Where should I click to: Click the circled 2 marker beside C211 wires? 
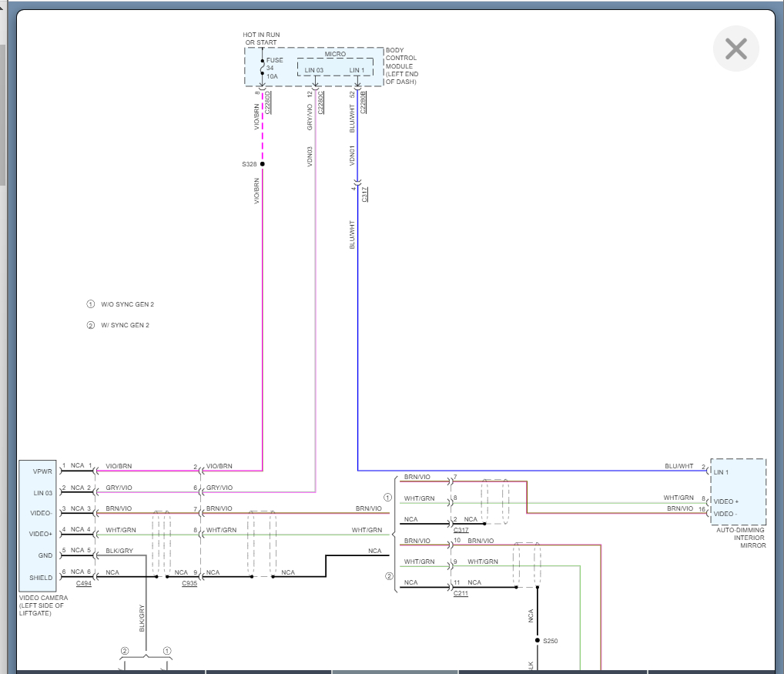(389, 576)
